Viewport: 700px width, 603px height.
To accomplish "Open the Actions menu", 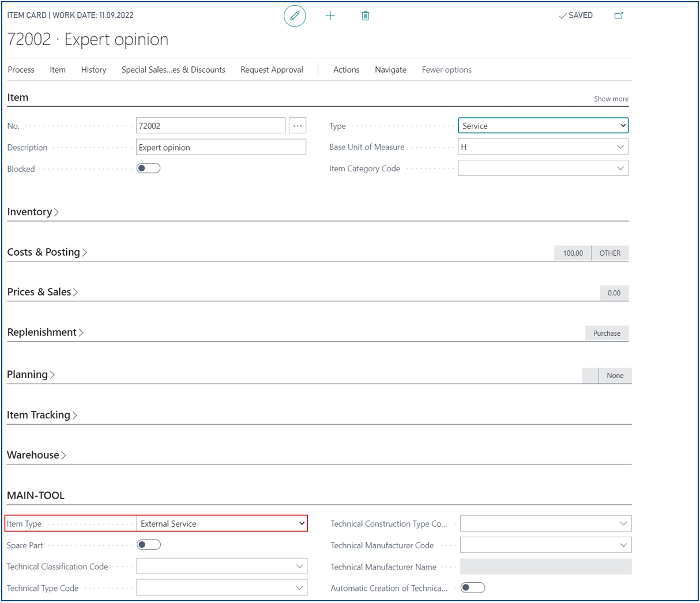I will coord(347,70).
